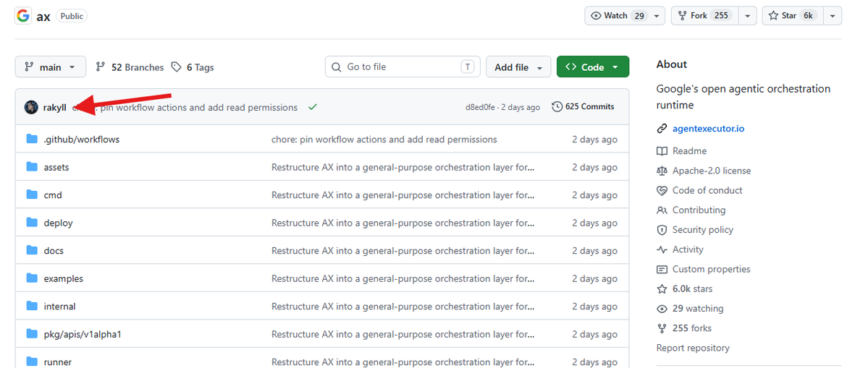Click the Google organization logo

click(x=22, y=16)
